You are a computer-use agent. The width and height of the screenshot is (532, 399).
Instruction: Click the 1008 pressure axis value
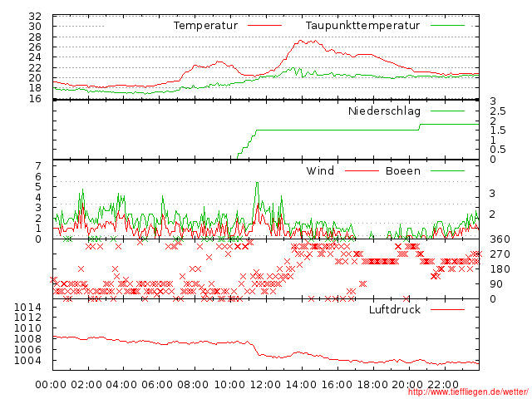pos(27,338)
